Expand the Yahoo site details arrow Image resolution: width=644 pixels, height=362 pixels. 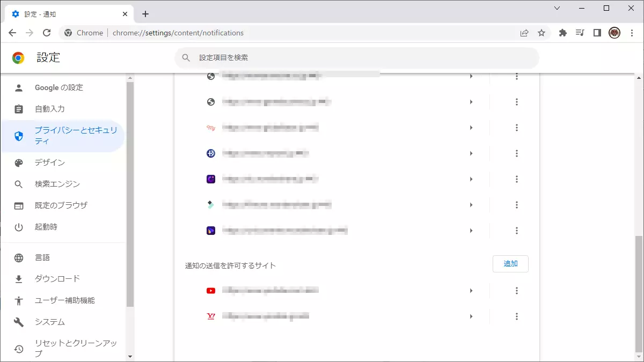coord(471,316)
